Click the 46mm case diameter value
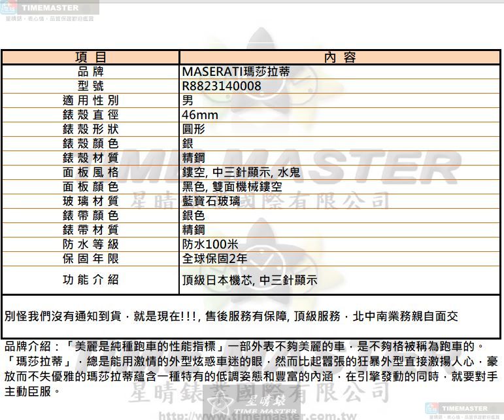Viewport: 504px width, 420px height. click(x=200, y=114)
